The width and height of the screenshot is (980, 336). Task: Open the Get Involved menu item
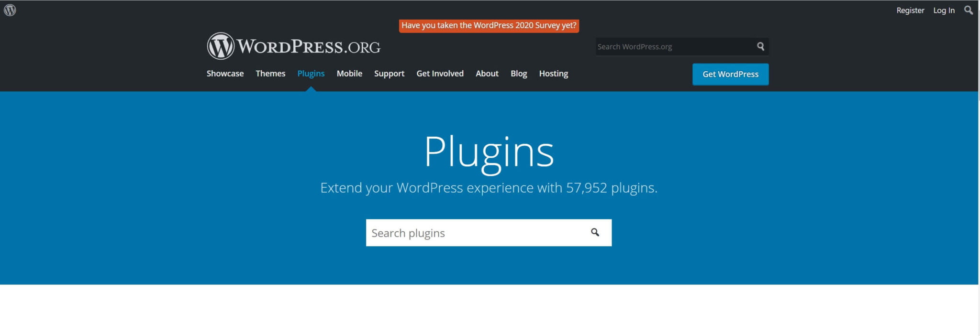440,74
